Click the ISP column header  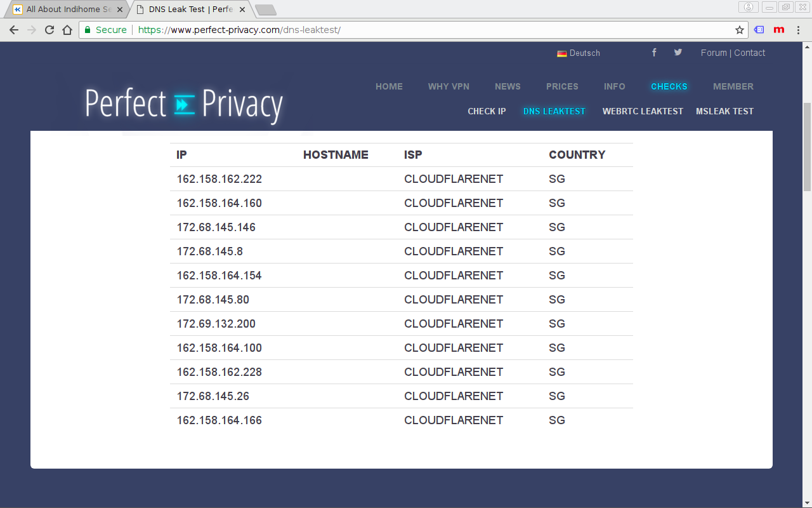[x=413, y=155]
